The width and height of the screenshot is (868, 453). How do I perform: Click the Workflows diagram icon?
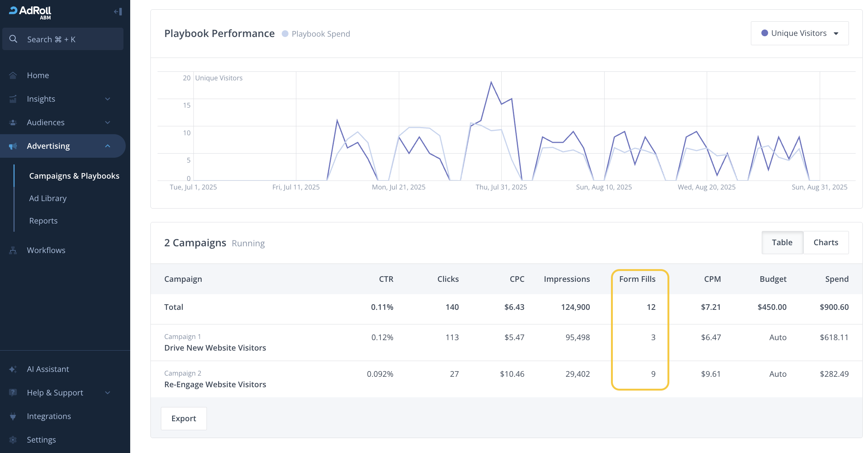coord(13,250)
